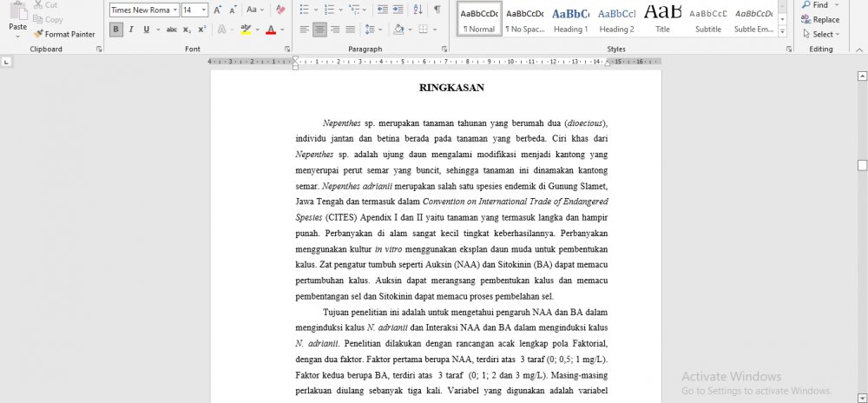Apply borders grid icon

[x=424, y=30]
